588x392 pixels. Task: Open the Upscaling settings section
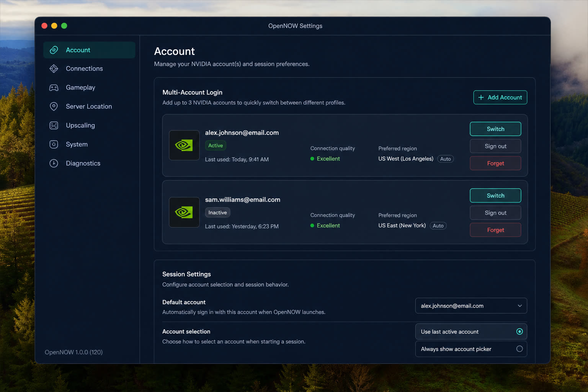click(x=89, y=126)
